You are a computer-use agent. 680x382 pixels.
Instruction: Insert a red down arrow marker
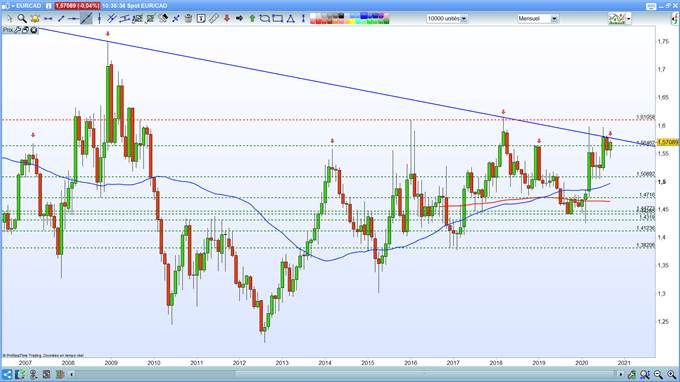coord(226,19)
